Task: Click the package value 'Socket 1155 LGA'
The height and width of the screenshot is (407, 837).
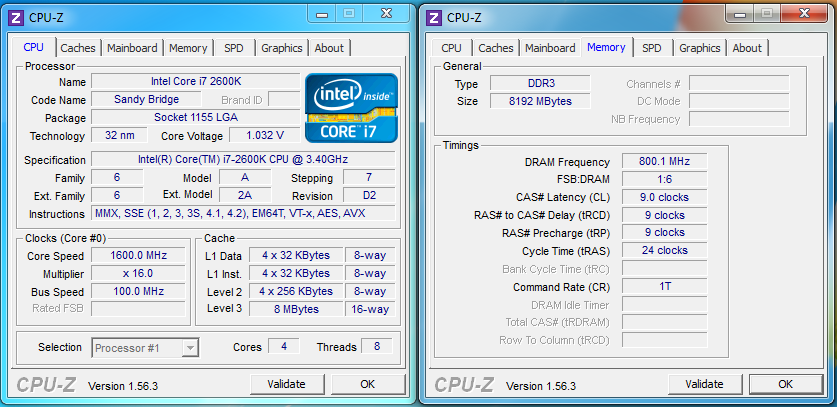Action: (x=196, y=117)
